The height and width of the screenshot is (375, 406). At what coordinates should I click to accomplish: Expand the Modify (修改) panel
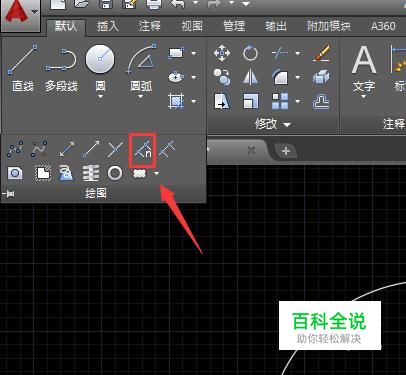[273, 124]
